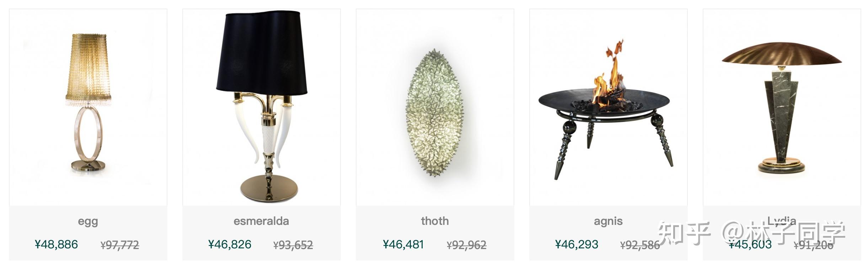868x269 pixels.
Task: Select the ¥46,481 thoth price
Action: (403, 245)
